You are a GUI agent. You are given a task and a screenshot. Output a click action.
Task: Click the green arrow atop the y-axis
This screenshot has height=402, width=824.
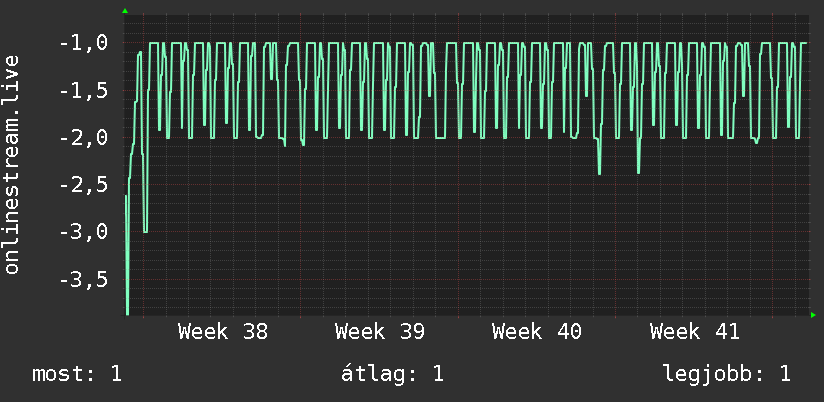[x=125, y=11]
